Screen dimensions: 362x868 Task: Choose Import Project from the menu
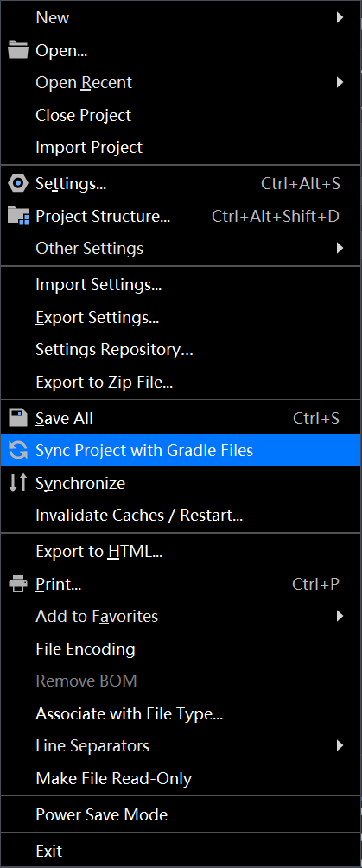coord(181,147)
